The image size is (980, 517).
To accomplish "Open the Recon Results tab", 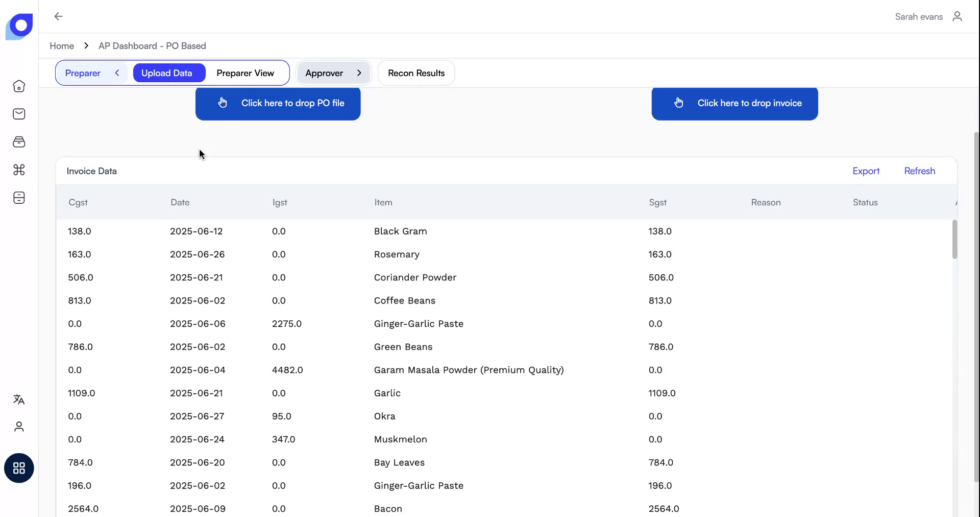I will click(415, 73).
